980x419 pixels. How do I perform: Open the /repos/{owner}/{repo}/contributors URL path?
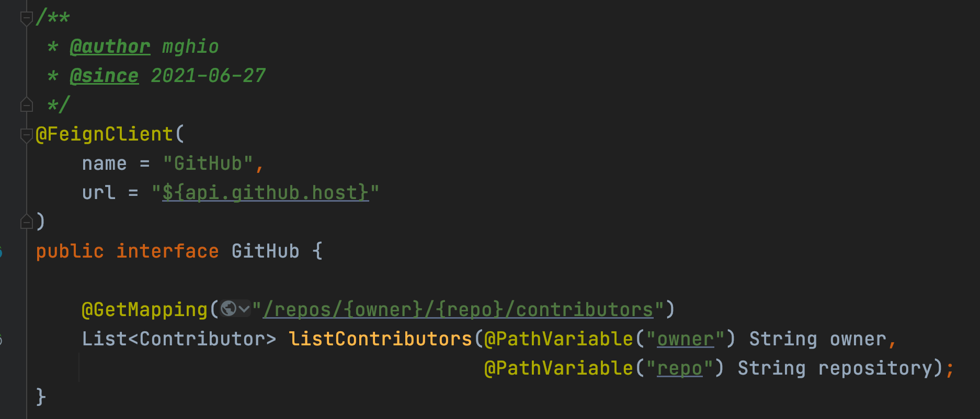pos(459,310)
